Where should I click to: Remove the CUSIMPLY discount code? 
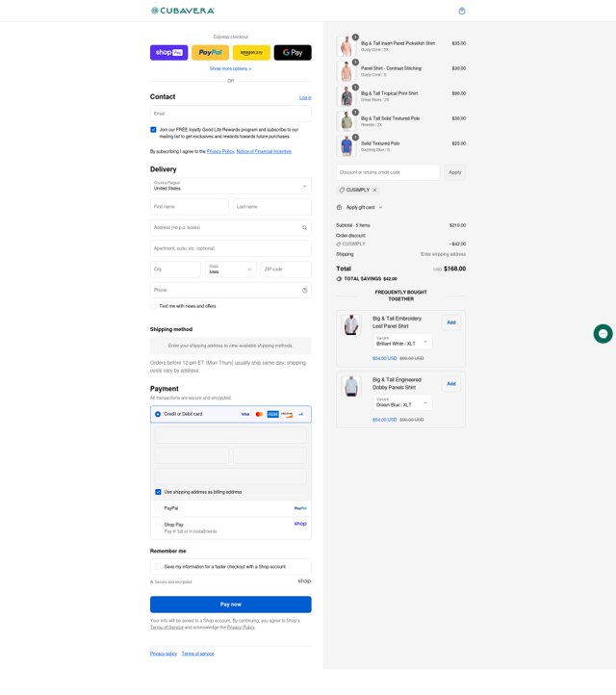point(374,190)
